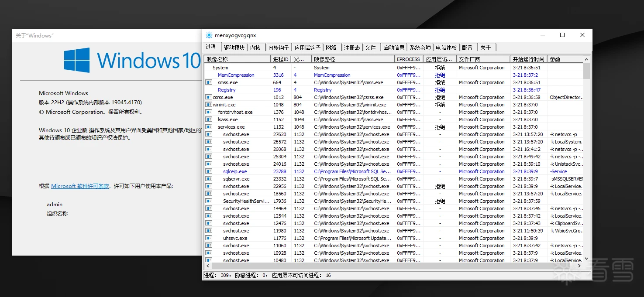644x297 pixels.
Task: Click the admin user name in About Windows
Action: pyautogui.click(x=55, y=205)
